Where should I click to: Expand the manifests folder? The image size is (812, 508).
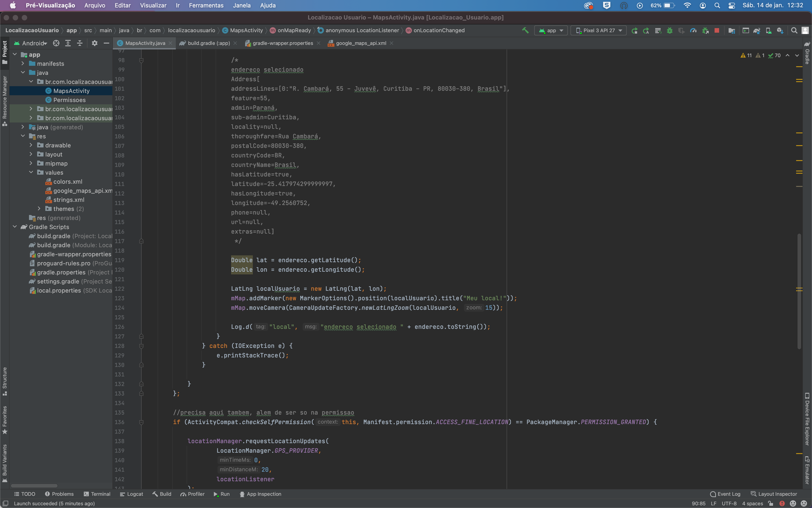tap(23, 63)
